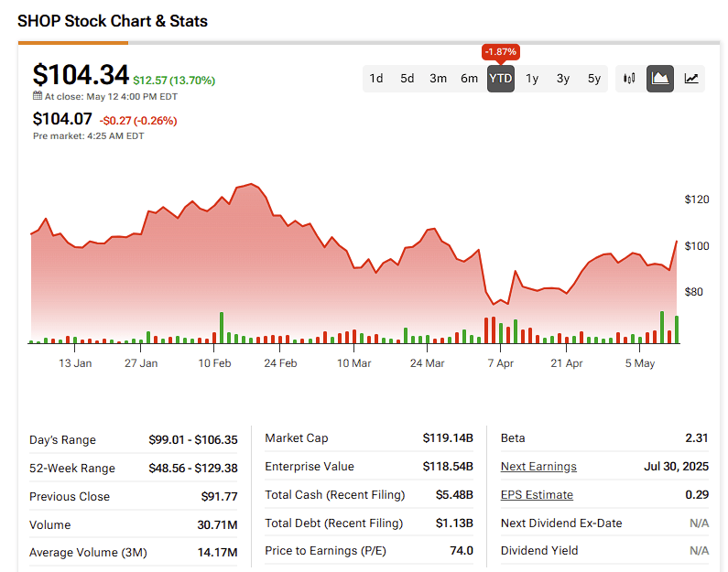Switch to the line chart icon
This screenshot has height=572, width=728.
coord(690,79)
